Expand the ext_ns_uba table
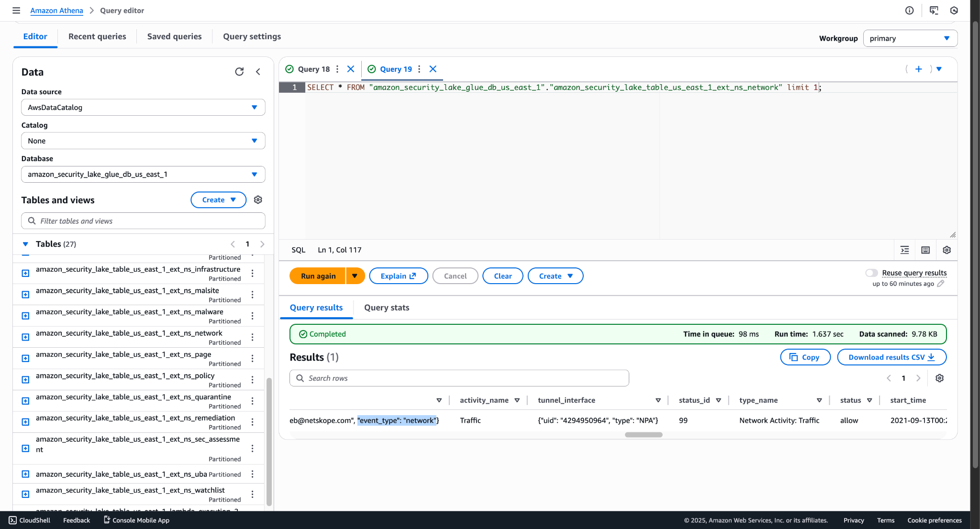The width and height of the screenshot is (980, 529). click(x=26, y=474)
